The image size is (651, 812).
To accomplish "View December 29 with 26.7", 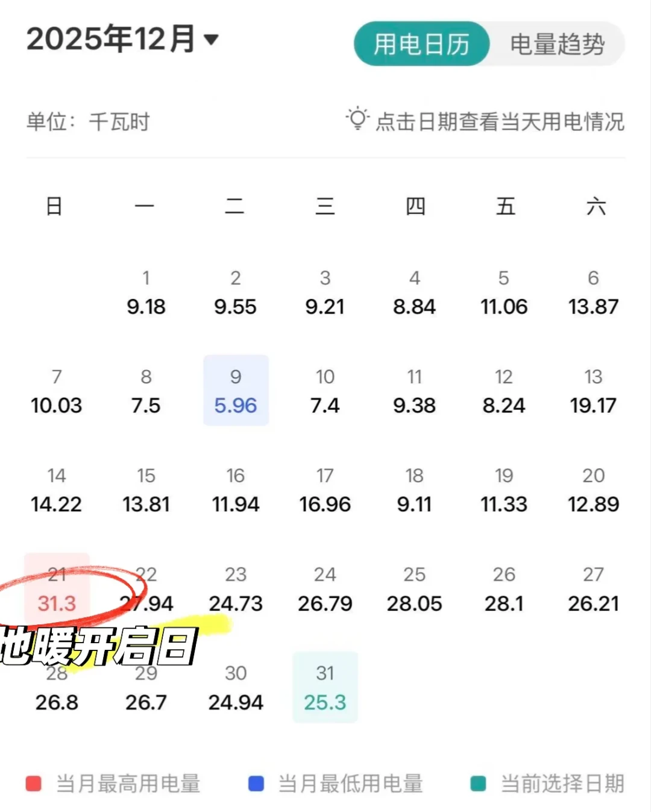I will click(x=146, y=688).
